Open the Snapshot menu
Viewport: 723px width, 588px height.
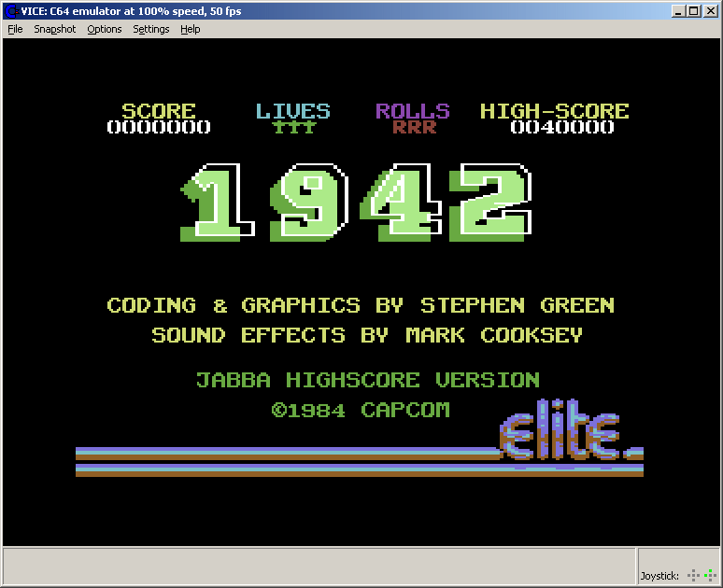(x=55, y=29)
